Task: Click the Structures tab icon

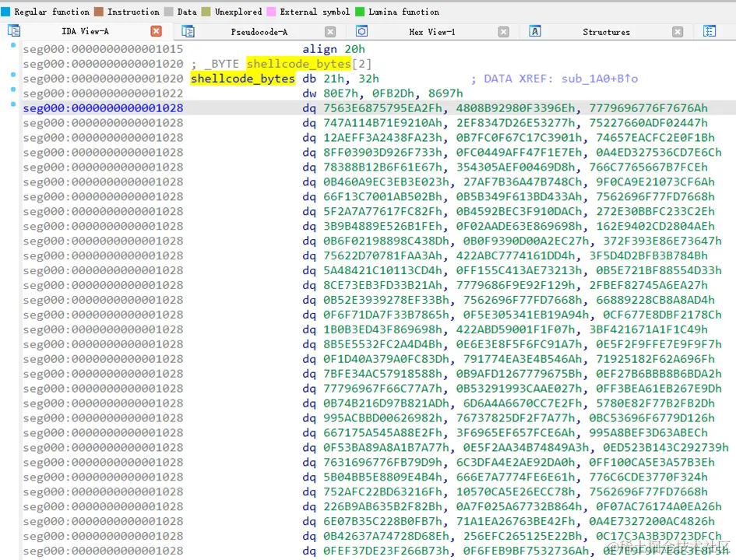Action: 535,31
